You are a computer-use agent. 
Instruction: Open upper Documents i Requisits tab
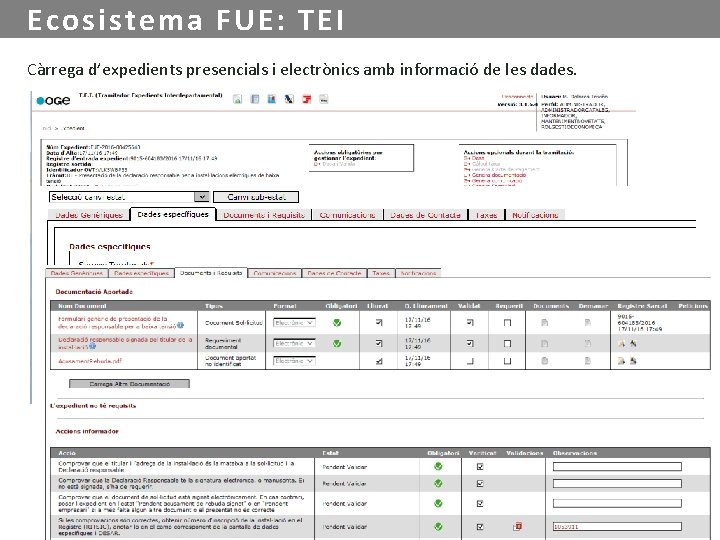(x=264, y=215)
